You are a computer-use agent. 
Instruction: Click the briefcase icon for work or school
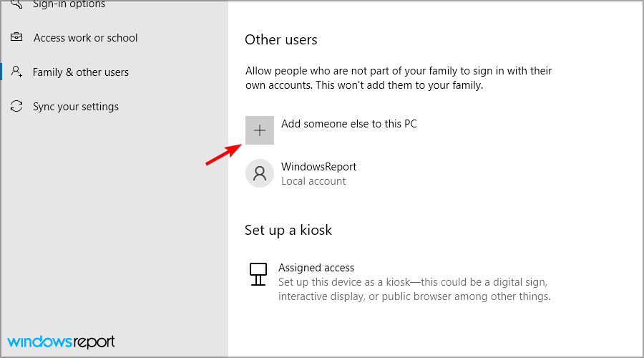[16, 37]
